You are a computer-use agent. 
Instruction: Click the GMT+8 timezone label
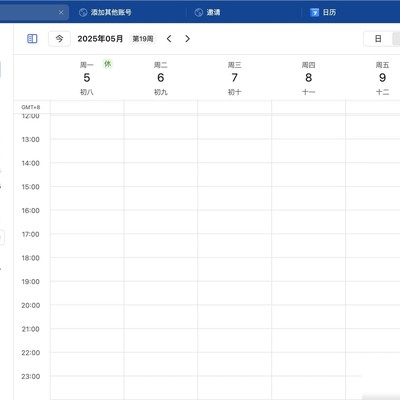(x=31, y=107)
